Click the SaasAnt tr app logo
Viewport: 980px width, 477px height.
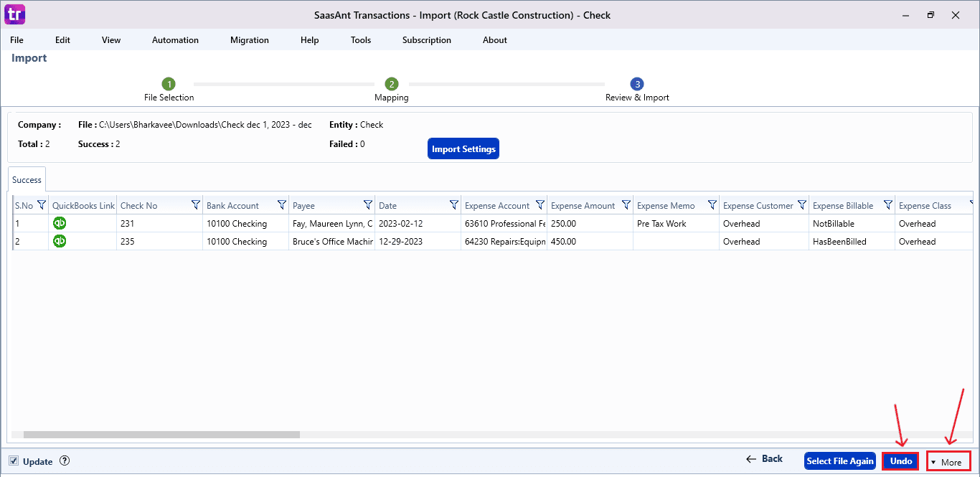pyautogui.click(x=14, y=14)
